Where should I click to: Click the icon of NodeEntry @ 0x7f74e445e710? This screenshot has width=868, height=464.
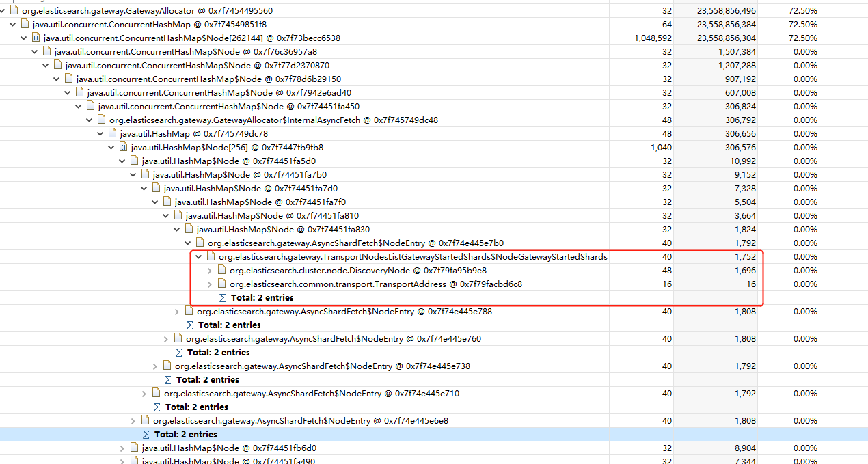click(157, 394)
